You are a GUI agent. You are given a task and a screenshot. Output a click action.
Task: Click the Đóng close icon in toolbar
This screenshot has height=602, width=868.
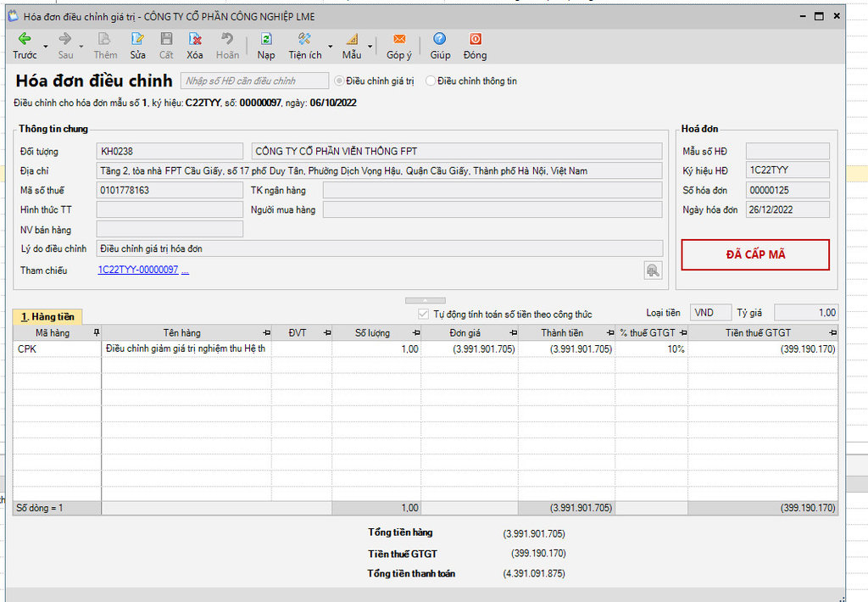click(x=475, y=39)
